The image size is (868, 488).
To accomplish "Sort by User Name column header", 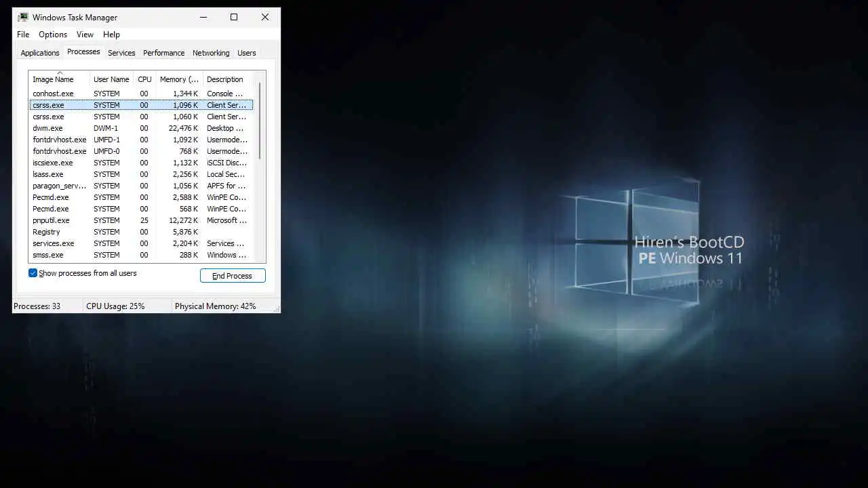I will 111,79.
